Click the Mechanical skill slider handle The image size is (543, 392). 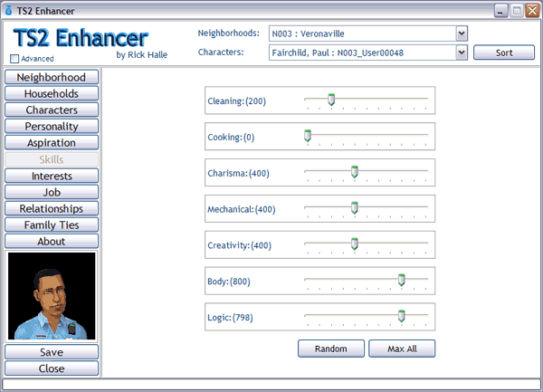click(354, 207)
